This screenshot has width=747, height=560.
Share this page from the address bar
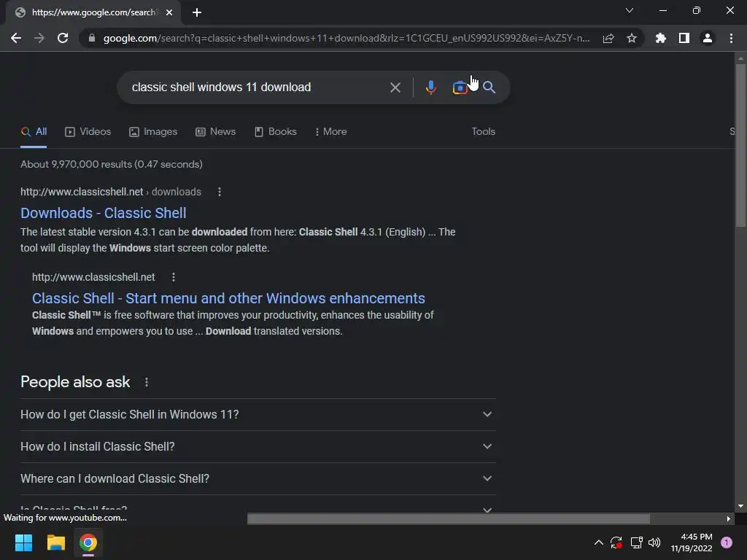608,38
